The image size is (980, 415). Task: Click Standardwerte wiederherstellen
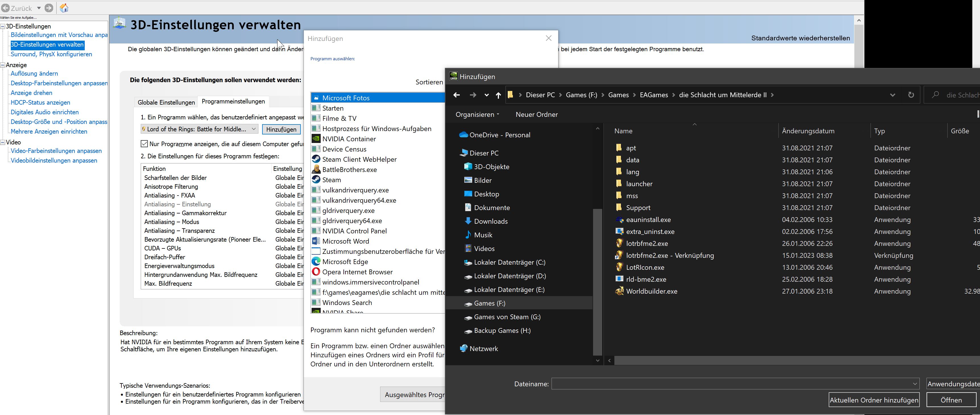tap(800, 38)
